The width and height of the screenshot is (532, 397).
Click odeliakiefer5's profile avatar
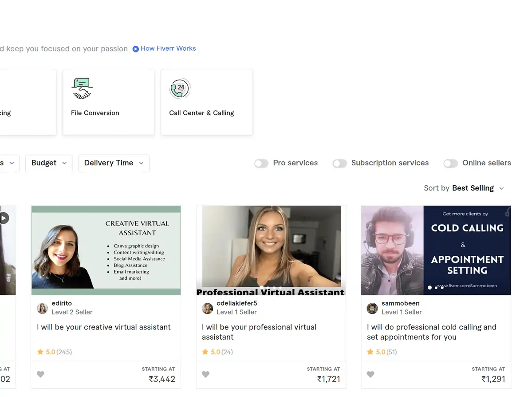[x=207, y=308]
